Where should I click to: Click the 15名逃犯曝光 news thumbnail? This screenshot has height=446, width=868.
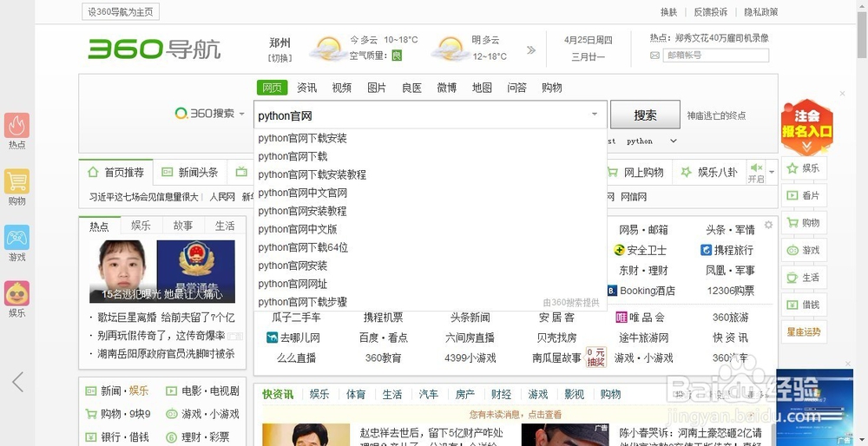click(x=162, y=271)
